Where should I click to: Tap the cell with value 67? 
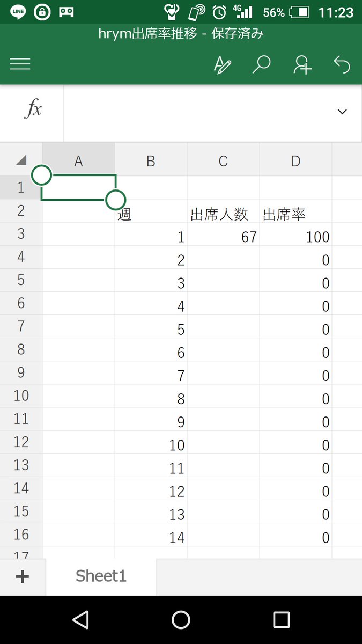[x=223, y=234]
